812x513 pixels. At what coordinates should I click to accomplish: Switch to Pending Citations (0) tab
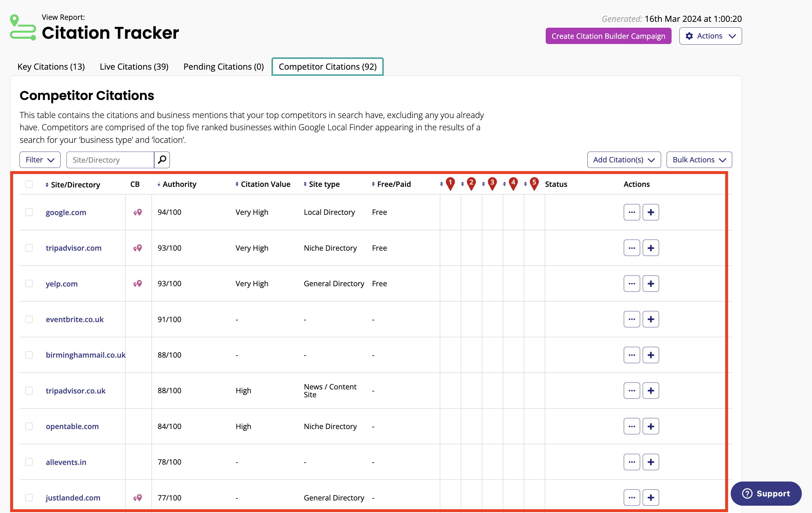(x=223, y=66)
